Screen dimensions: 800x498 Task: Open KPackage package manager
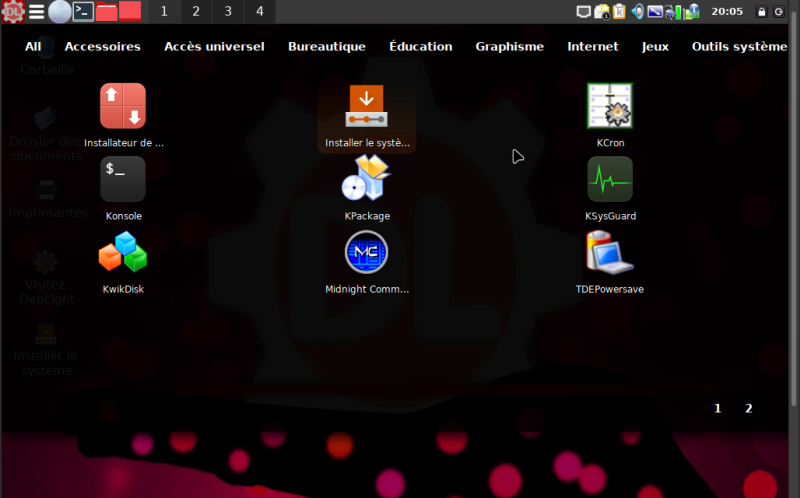367,180
